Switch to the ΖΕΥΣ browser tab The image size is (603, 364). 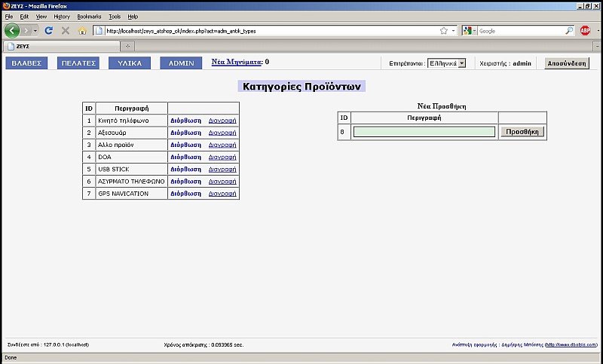tap(62, 46)
